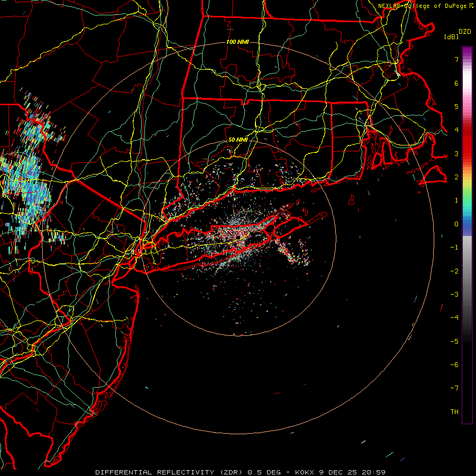Click the '9 DEC 25' date text
The image size is (476, 476).
click(339, 472)
